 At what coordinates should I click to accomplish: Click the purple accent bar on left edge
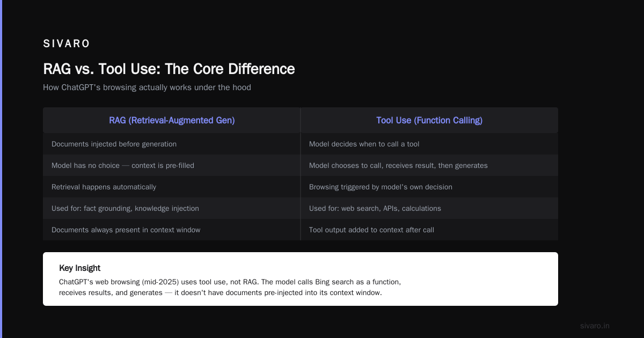tap(1, 169)
